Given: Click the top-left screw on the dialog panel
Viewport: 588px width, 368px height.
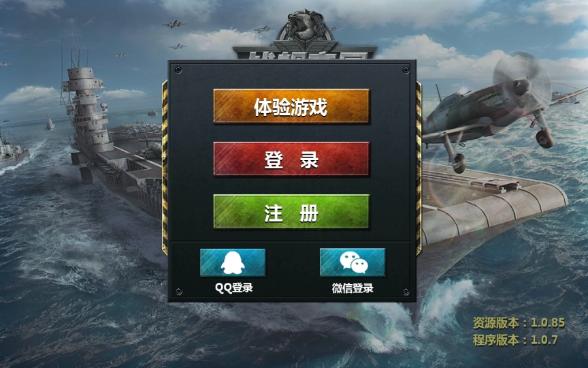Looking at the screenshot, I should [178, 70].
